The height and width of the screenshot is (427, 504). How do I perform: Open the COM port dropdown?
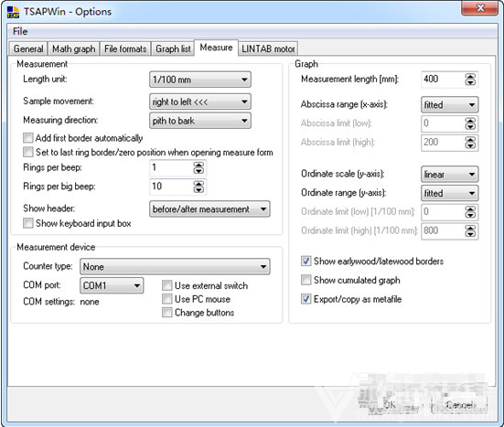click(x=112, y=285)
